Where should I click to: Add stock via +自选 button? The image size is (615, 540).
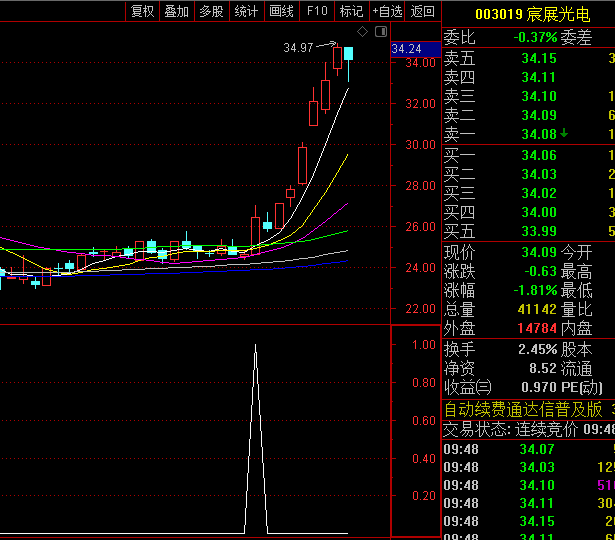pos(387,11)
